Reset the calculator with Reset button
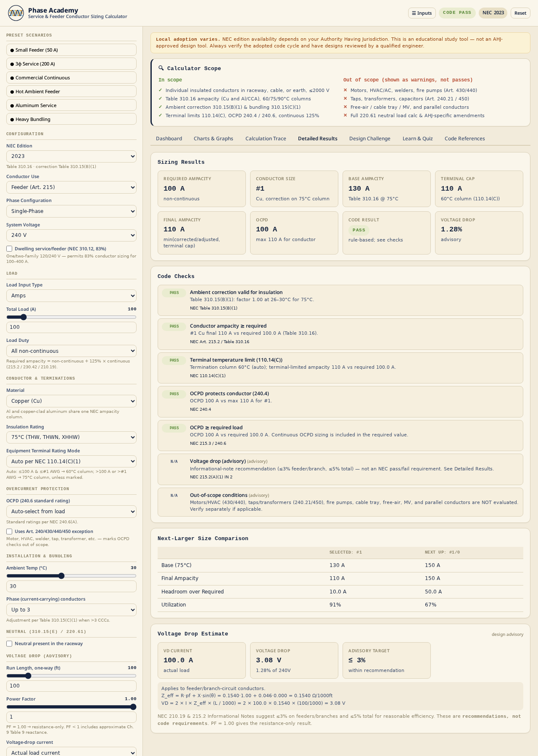The image size is (538, 756). coord(520,13)
